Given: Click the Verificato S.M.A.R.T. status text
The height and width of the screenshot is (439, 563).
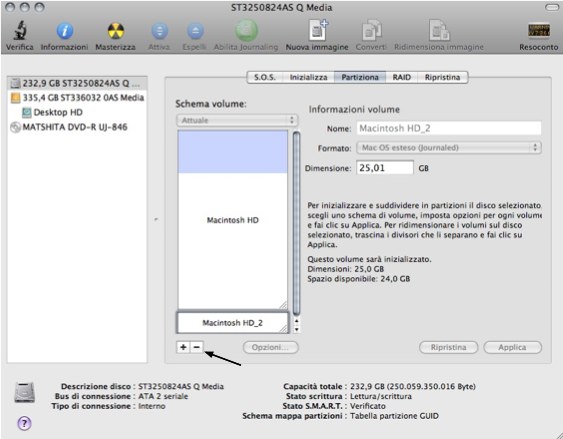Looking at the screenshot, I should (368, 406).
